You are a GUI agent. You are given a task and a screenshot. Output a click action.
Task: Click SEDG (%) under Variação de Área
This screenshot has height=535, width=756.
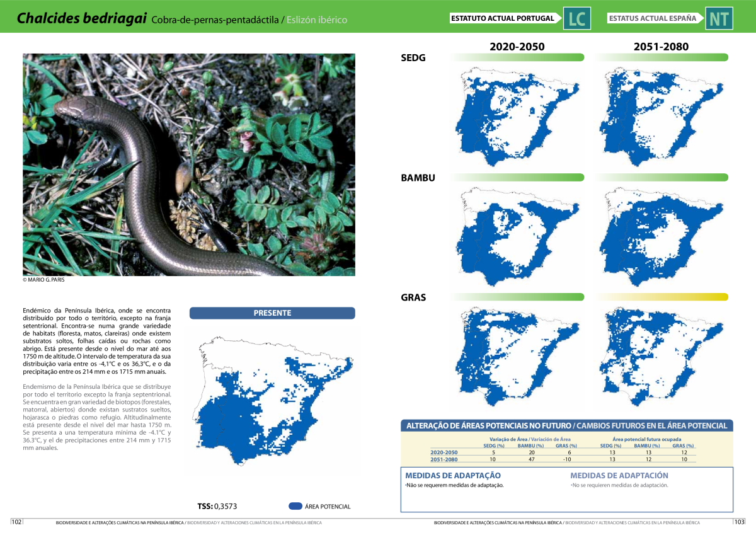coord(494,446)
